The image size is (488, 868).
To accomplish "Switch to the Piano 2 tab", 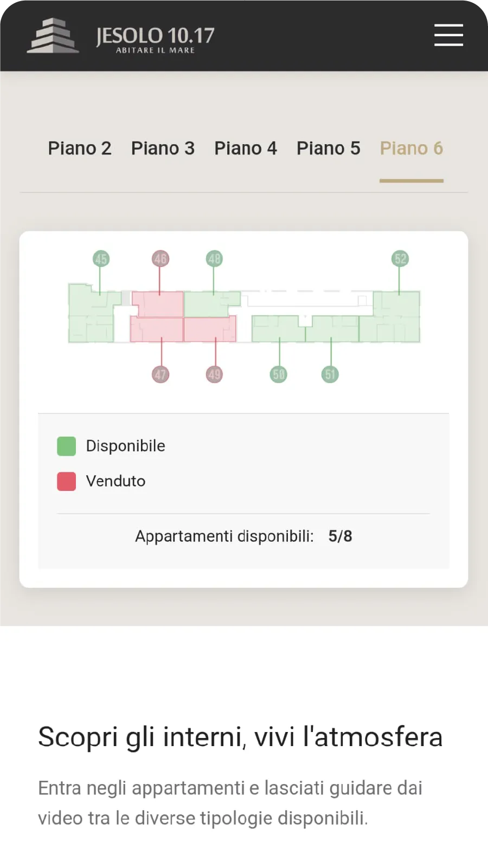I will pyautogui.click(x=80, y=148).
